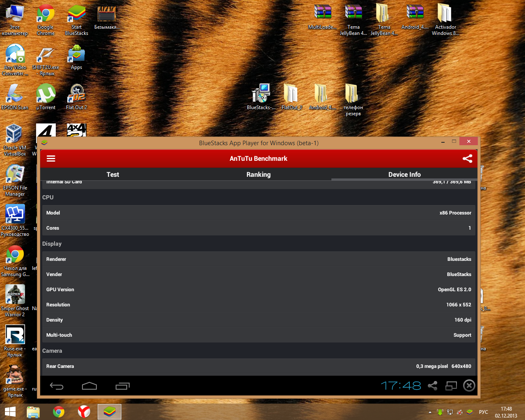Open the MultiLoader archive icon

(322, 17)
